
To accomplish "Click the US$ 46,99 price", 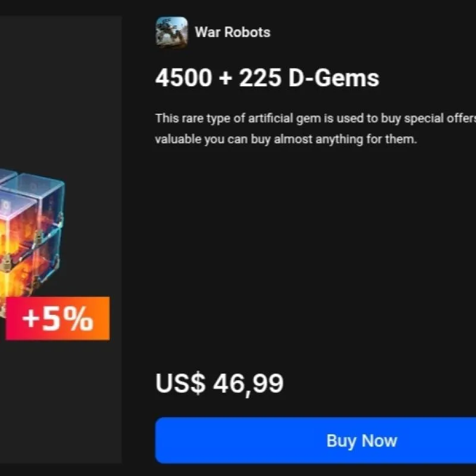I will (220, 384).
